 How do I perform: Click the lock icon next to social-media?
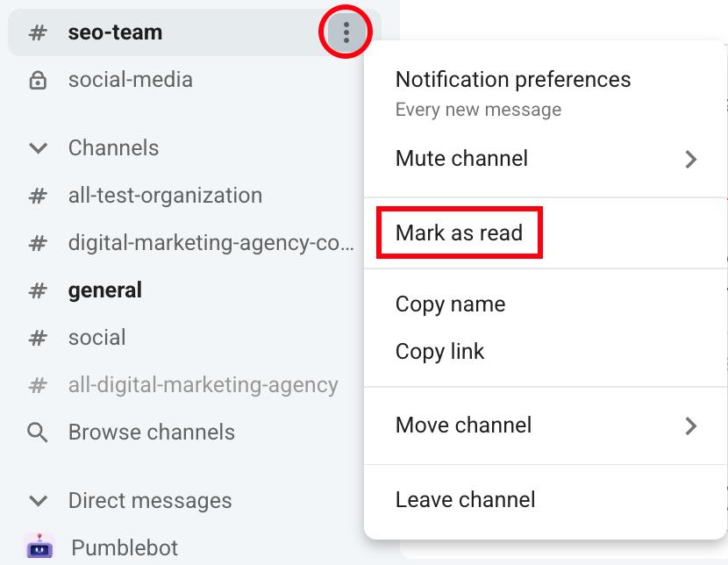point(38,80)
